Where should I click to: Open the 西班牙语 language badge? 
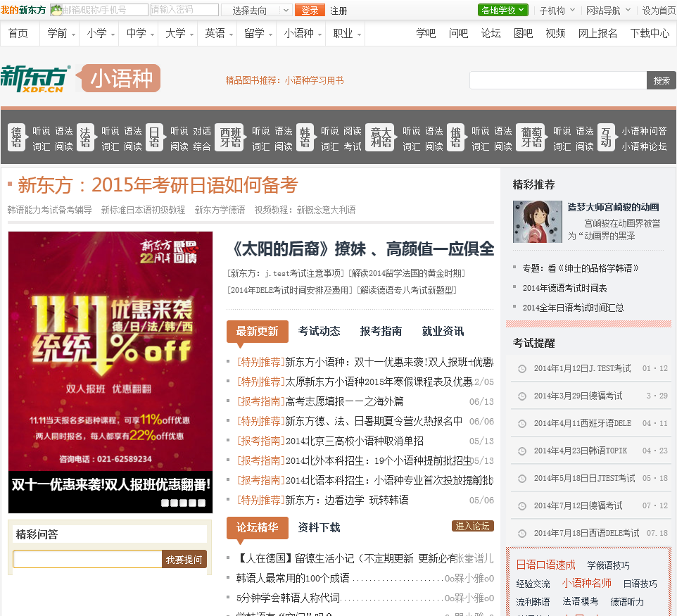click(229, 138)
